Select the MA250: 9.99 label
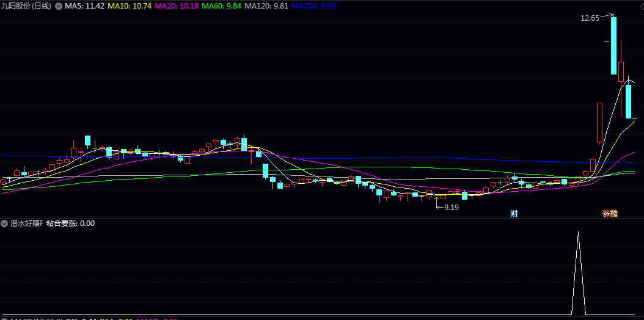The height and width of the screenshot is (320, 644). (x=312, y=6)
